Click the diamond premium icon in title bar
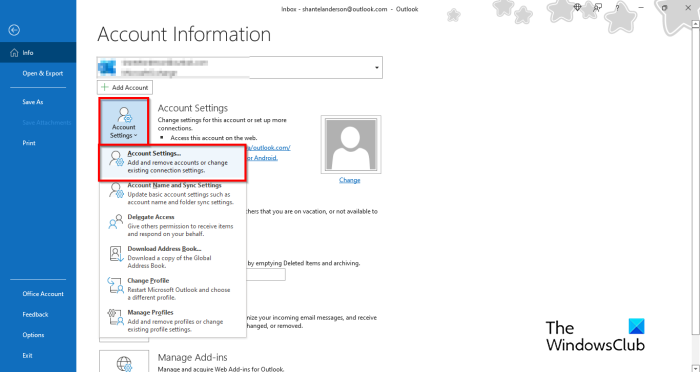Screen dimensions: 700x372 point(577,8)
